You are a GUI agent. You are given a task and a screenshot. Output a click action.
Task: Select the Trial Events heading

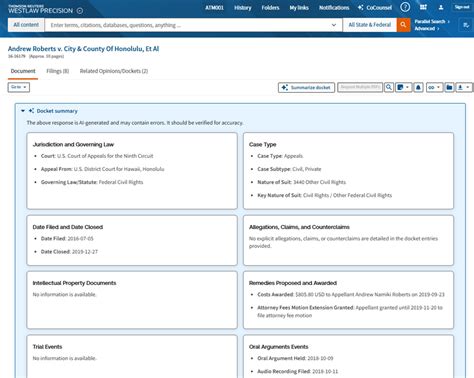pyautogui.click(x=47, y=347)
